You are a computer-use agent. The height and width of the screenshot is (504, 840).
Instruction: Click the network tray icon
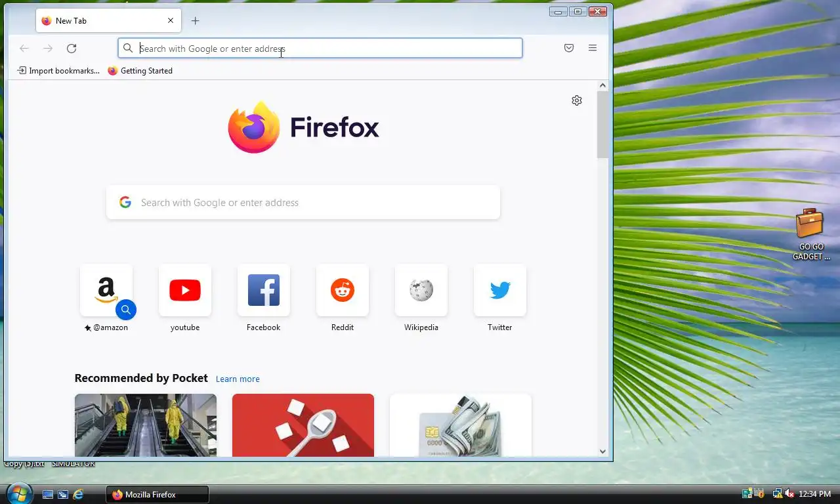click(x=777, y=494)
